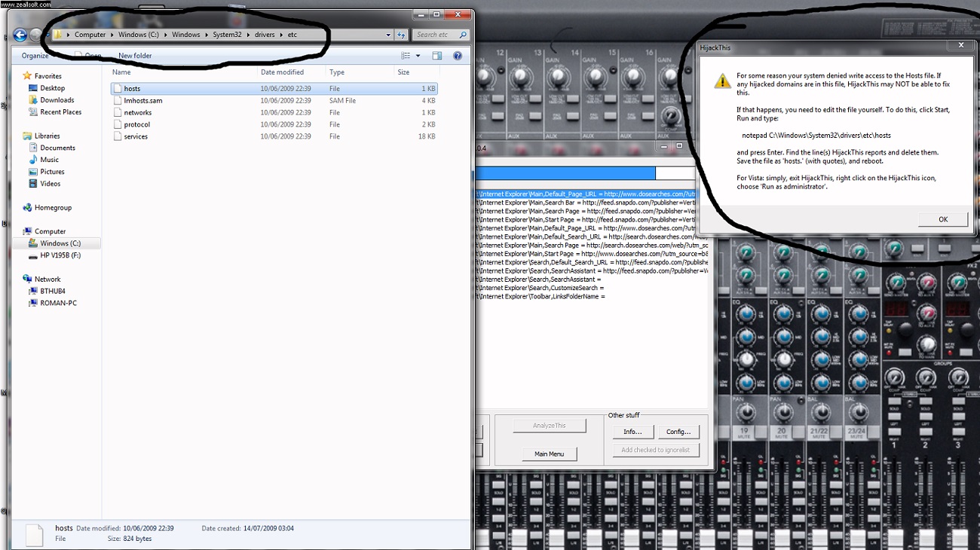Expand the arrow after Computer in breadcrumb

[x=112, y=35]
